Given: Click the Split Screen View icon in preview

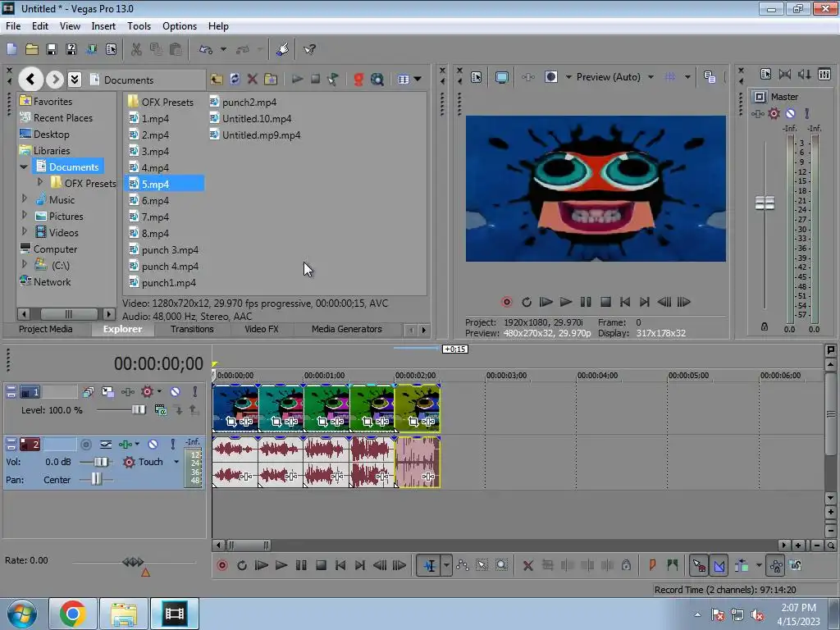Looking at the screenshot, I should pos(550,77).
